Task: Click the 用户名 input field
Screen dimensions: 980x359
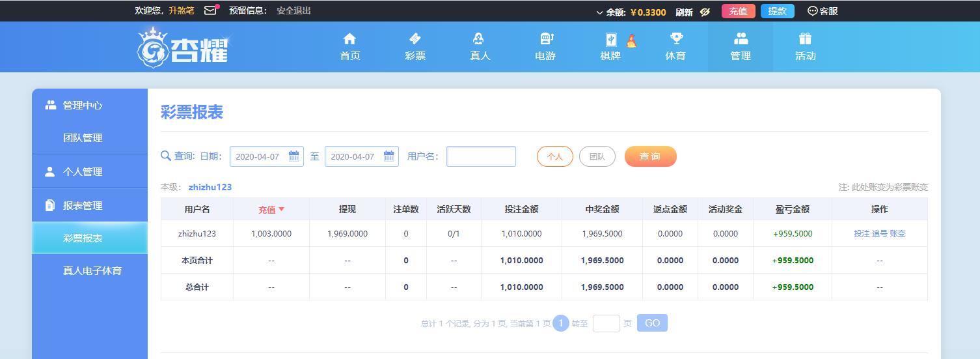Action: pos(481,156)
